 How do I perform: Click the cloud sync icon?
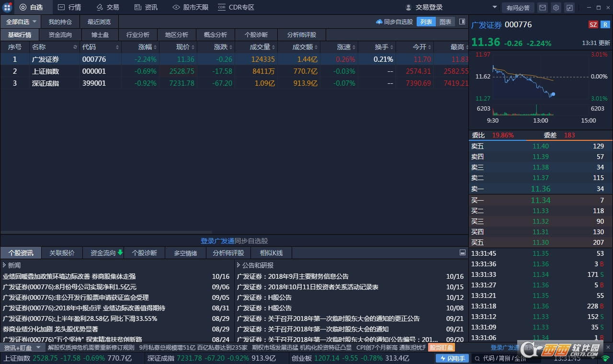(379, 22)
